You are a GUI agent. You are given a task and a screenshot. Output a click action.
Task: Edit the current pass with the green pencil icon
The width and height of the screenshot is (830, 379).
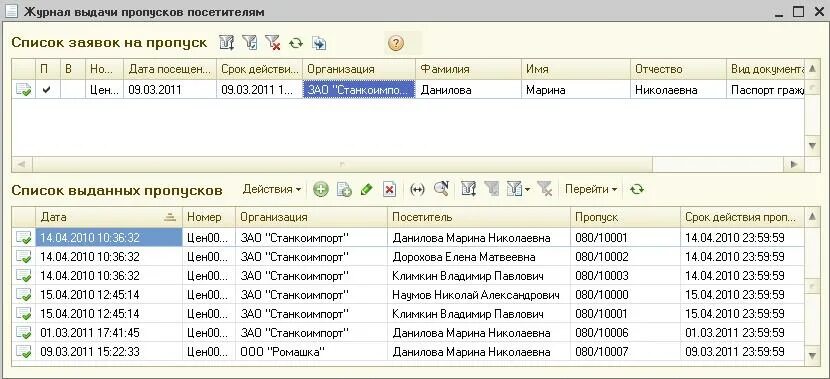[x=366, y=190]
